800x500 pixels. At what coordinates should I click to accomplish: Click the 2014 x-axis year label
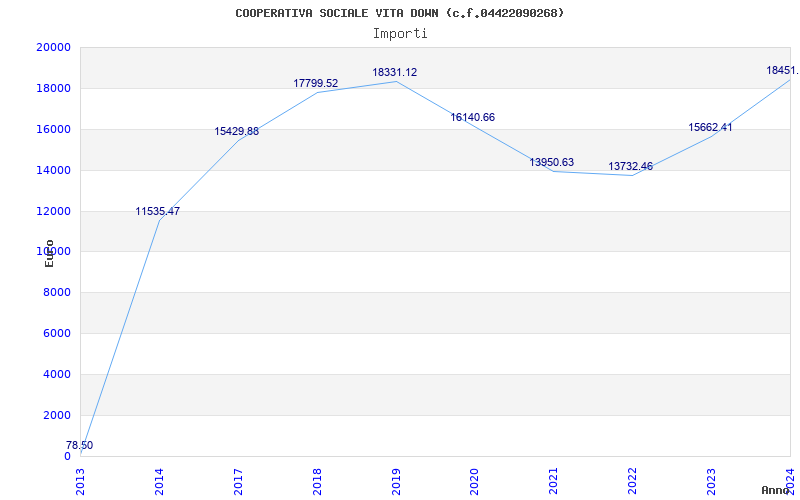click(159, 481)
